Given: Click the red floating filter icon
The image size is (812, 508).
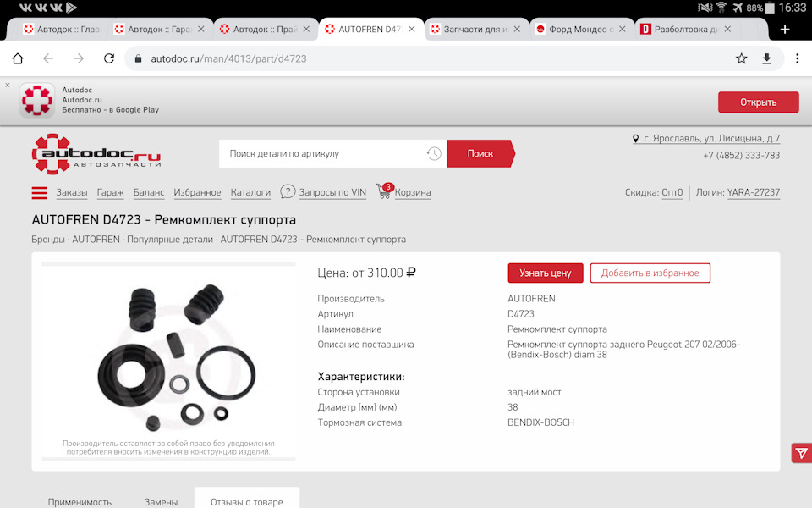Looking at the screenshot, I should coord(802,454).
